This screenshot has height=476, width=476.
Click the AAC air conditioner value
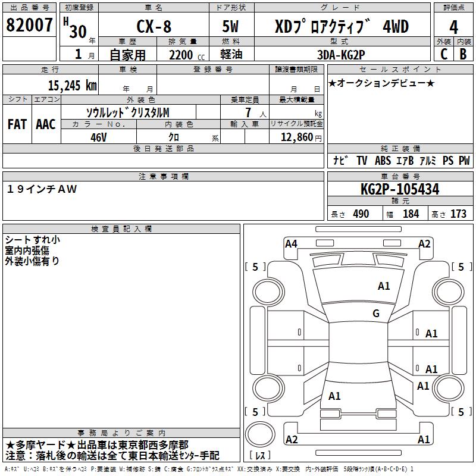point(46,124)
